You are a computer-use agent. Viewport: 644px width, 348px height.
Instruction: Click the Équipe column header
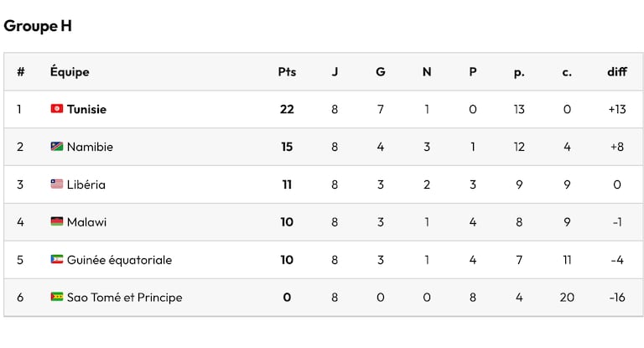pyautogui.click(x=70, y=71)
